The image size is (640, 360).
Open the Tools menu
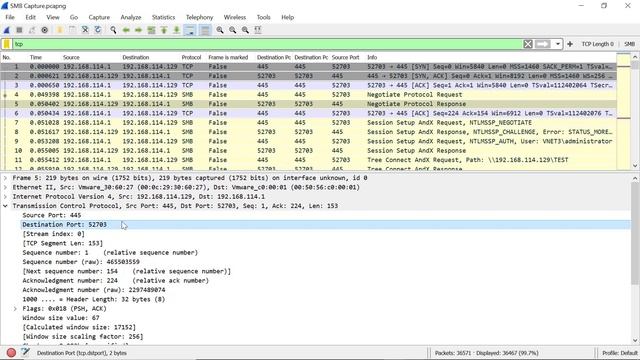coord(263,17)
